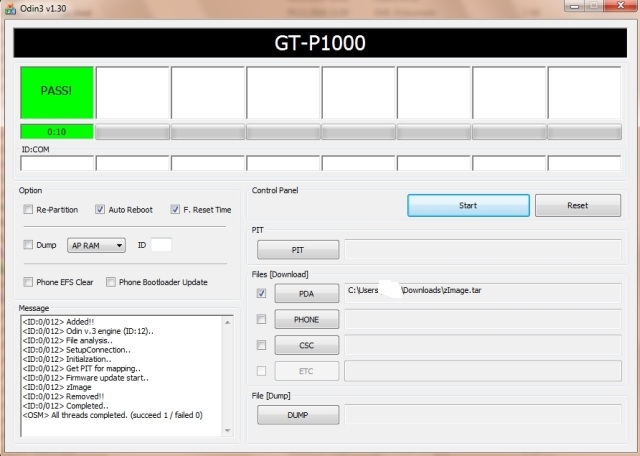
Task: Tick the CSC file checkbox
Action: click(x=261, y=345)
